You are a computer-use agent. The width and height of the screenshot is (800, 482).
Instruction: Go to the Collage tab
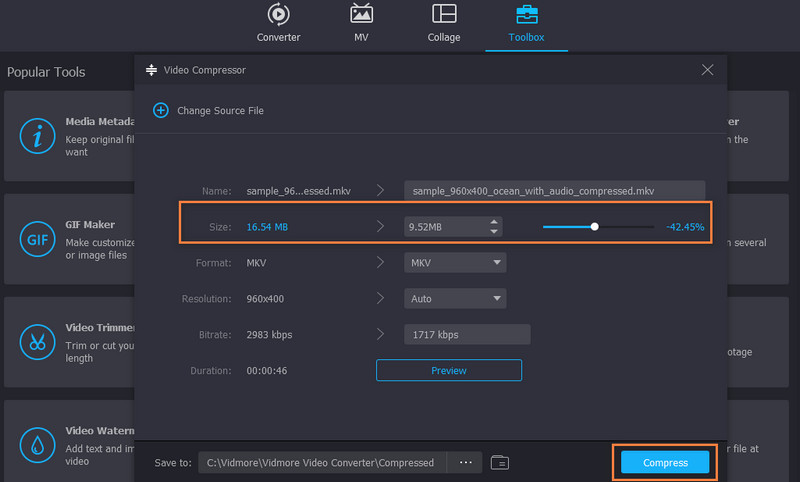coord(444,24)
